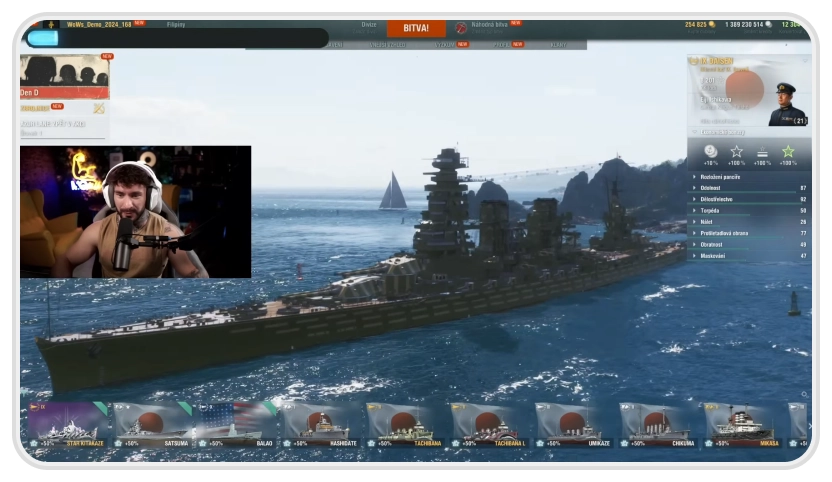Click the 254 825 doubloons balance
The height and width of the screenshot is (482, 832).
coord(696,24)
